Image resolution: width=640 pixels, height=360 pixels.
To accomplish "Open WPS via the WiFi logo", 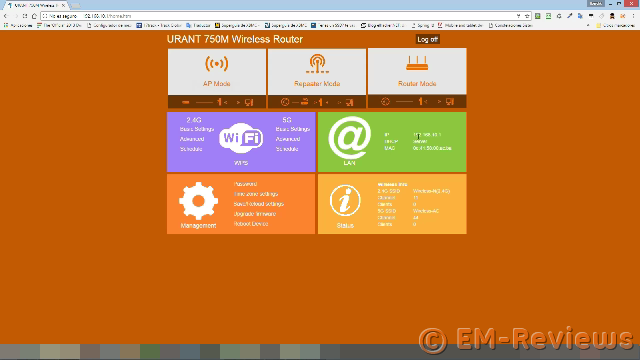I will coord(241,138).
